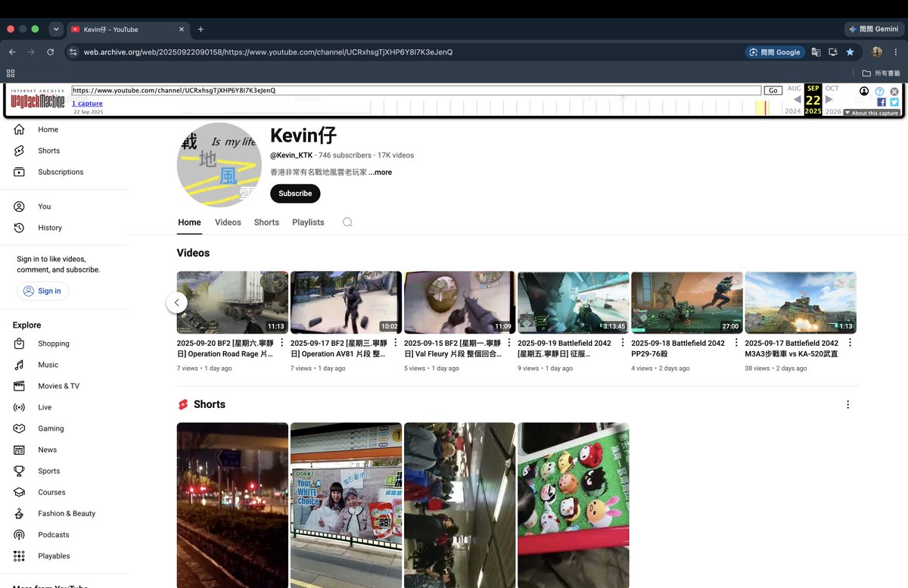Click the Wayback Machine Go button
The image size is (908, 588).
coord(773,90)
